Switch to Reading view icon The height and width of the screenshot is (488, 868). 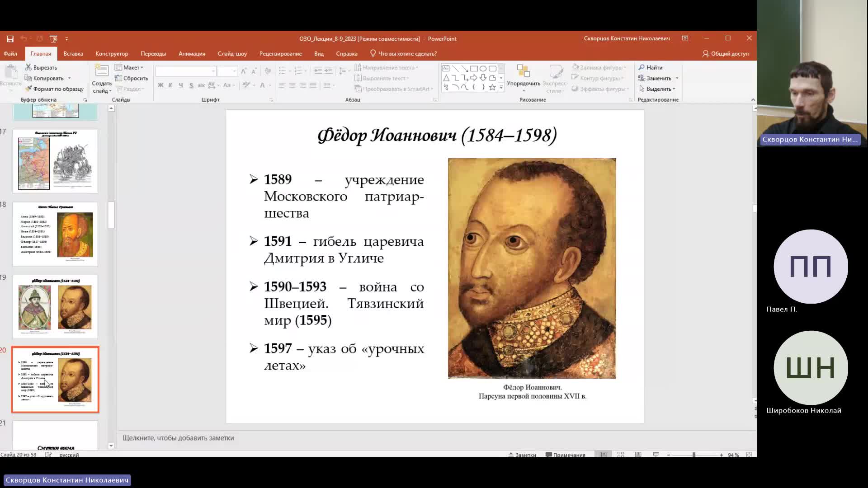tap(638, 455)
